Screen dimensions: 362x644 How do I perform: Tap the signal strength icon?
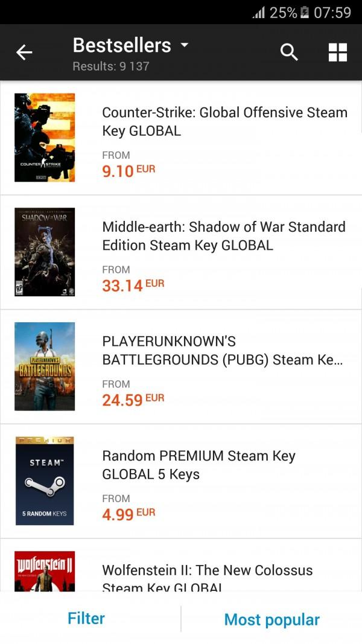(259, 13)
